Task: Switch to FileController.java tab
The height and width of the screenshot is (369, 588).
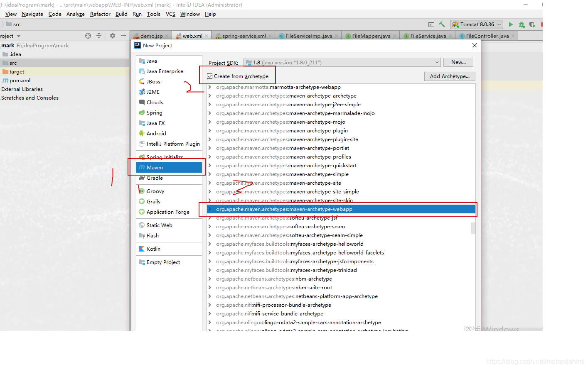Action: 487,36
